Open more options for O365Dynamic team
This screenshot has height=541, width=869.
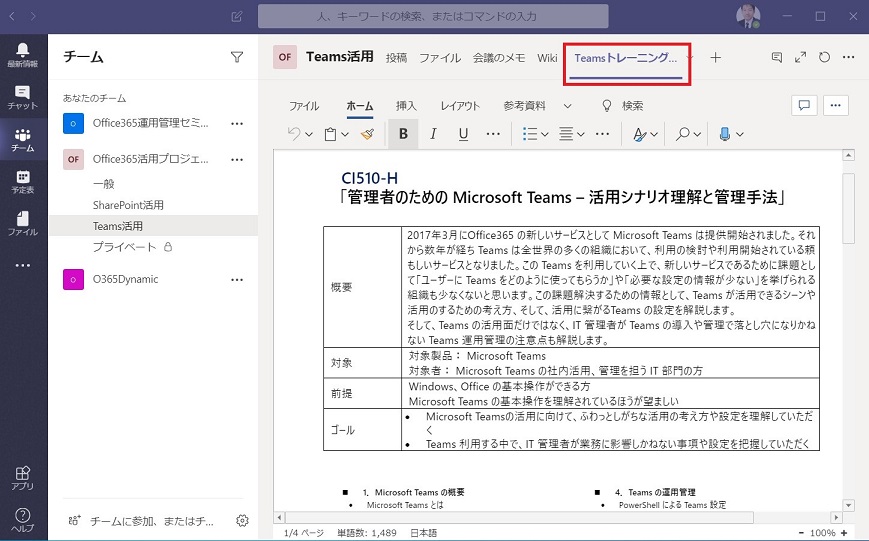(237, 279)
